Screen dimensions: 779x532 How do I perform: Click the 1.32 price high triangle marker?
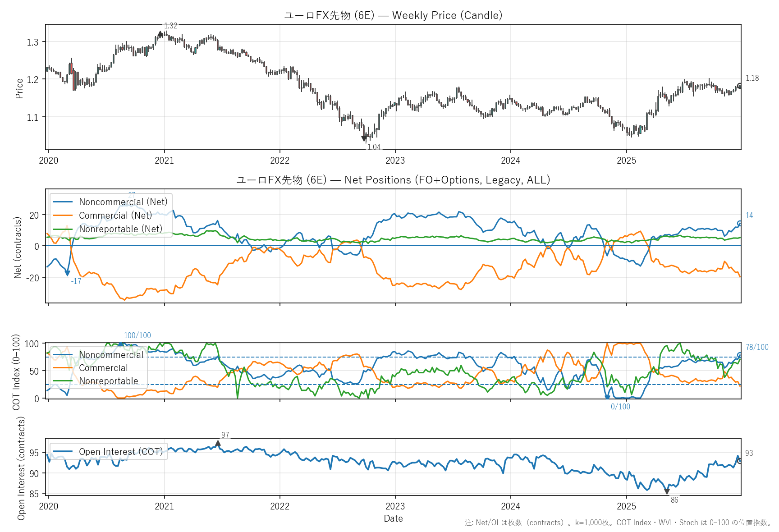click(160, 34)
